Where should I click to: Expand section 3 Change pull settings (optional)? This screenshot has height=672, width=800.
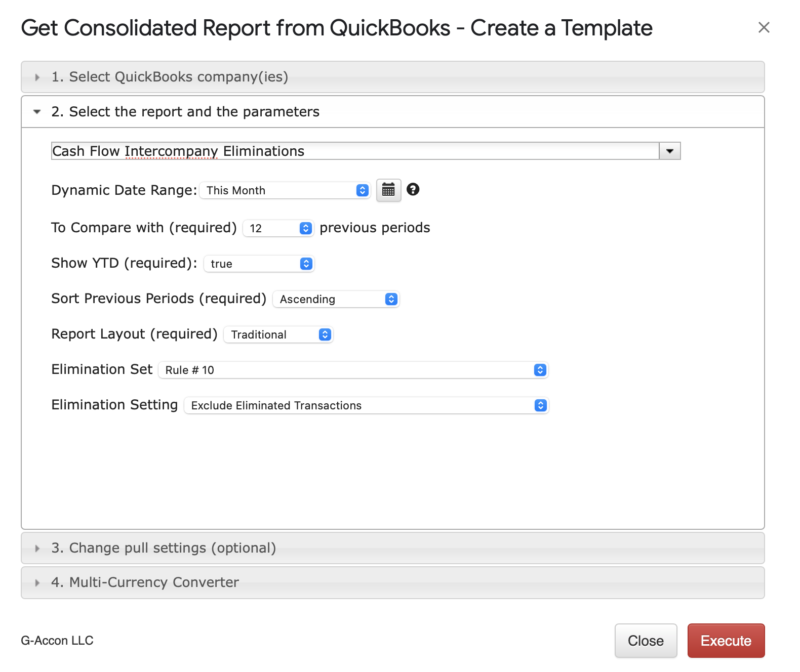[393, 548]
